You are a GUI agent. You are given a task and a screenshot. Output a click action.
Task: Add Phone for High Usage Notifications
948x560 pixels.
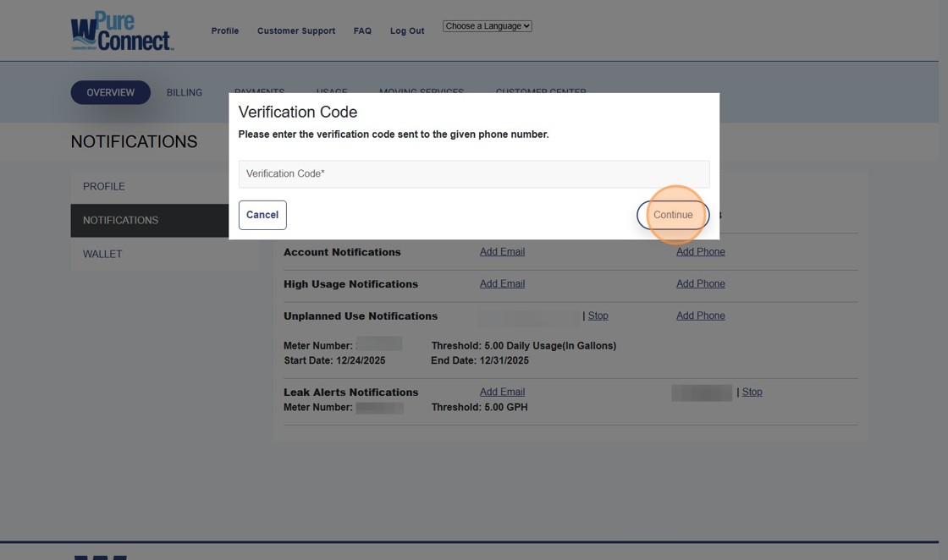(700, 283)
